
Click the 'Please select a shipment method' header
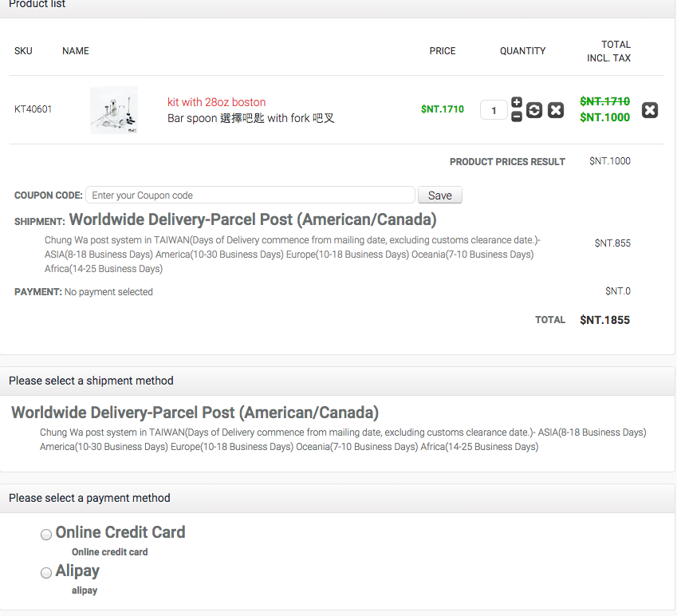tap(91, 381)
